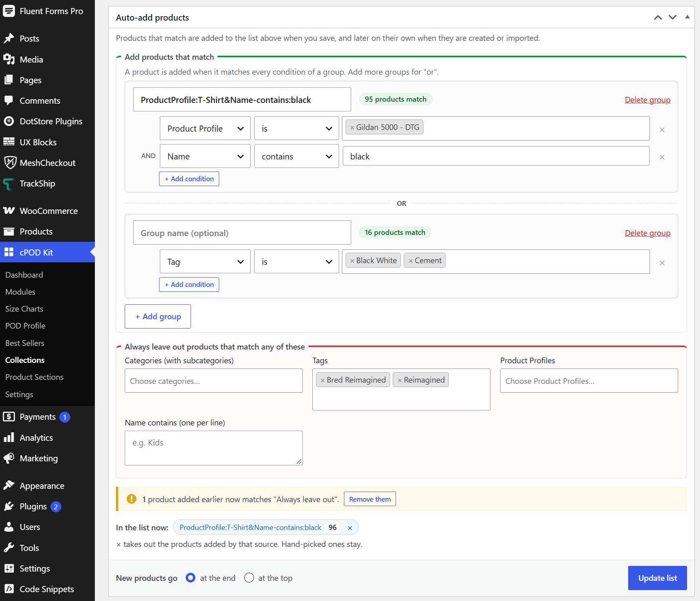Click the 'black' value input field
This screenshot has height=601, width=700.
496,156
